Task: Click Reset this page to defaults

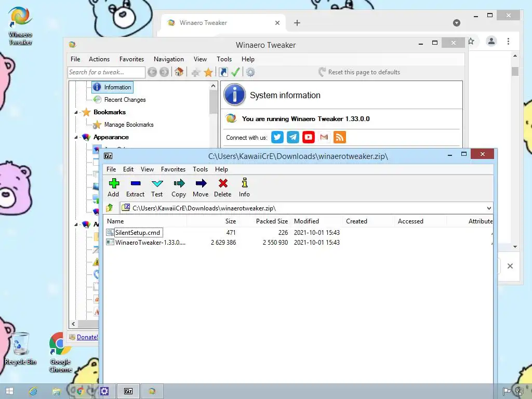Action: [360, 72]
